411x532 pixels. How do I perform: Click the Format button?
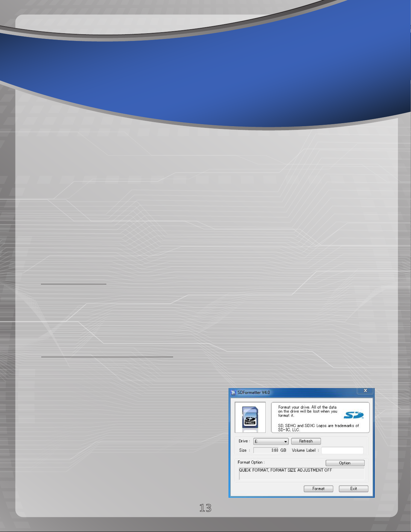point(318,489)
